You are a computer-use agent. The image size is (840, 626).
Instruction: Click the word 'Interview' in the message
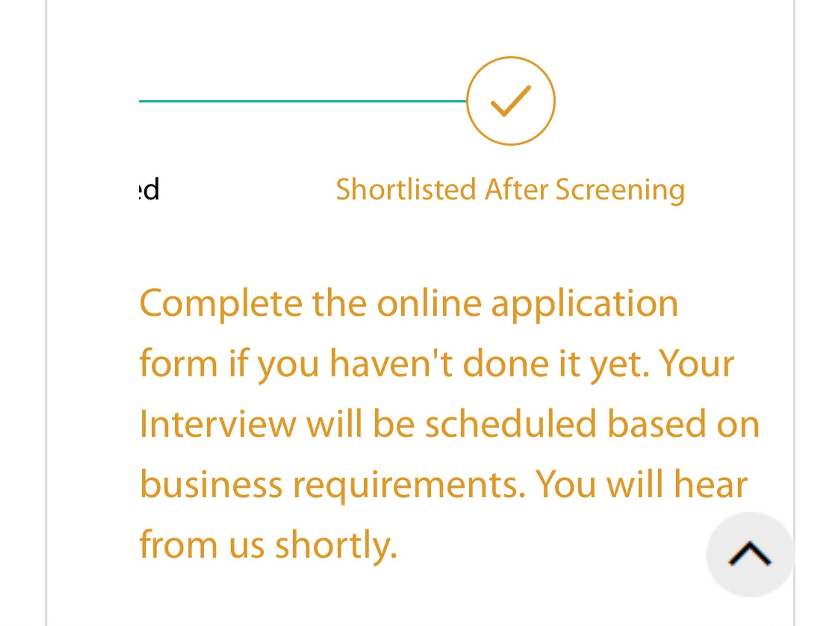click(218, 424)
